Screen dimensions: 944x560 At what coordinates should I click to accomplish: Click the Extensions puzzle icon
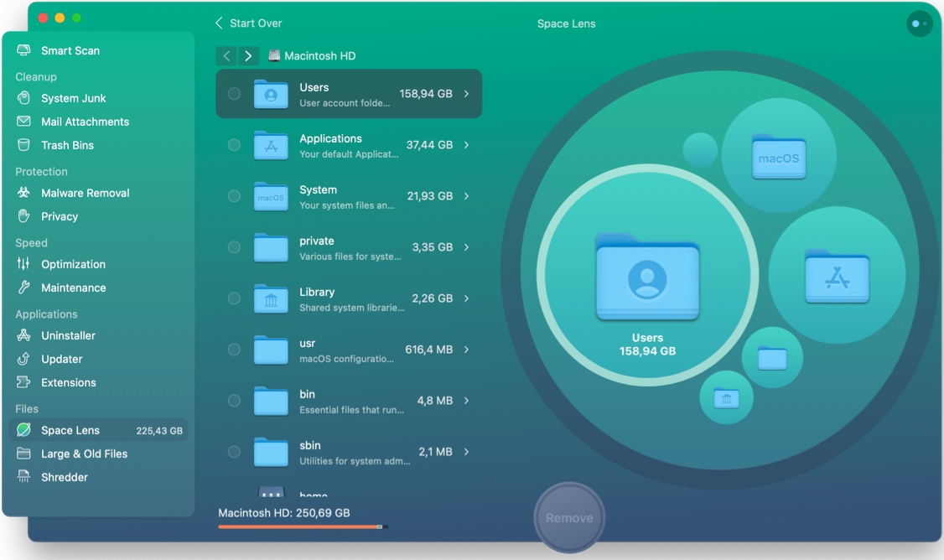click(23, 382)
